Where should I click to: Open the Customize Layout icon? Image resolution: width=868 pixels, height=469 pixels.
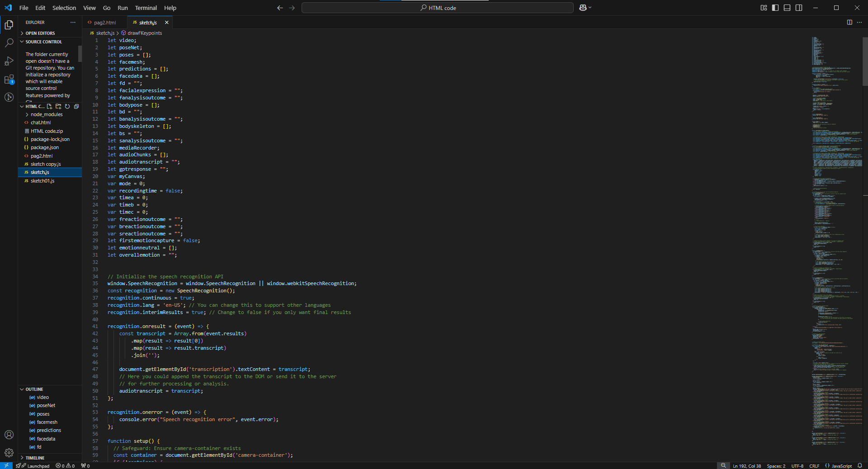coord(764,8)
